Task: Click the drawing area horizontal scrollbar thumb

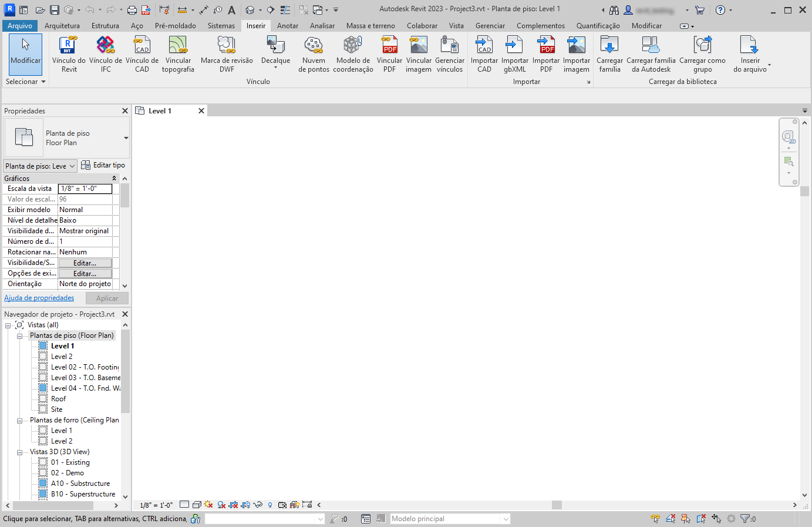Action: pos(557,505)
